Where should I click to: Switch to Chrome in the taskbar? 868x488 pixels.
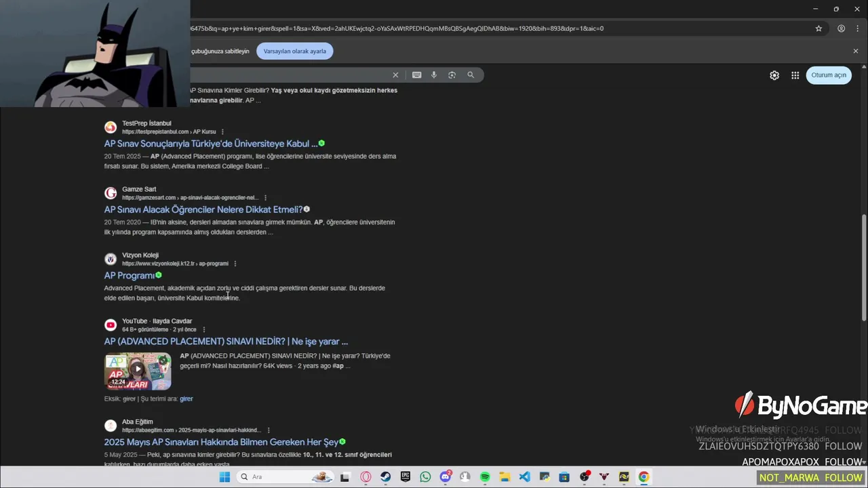coord(644,477)
